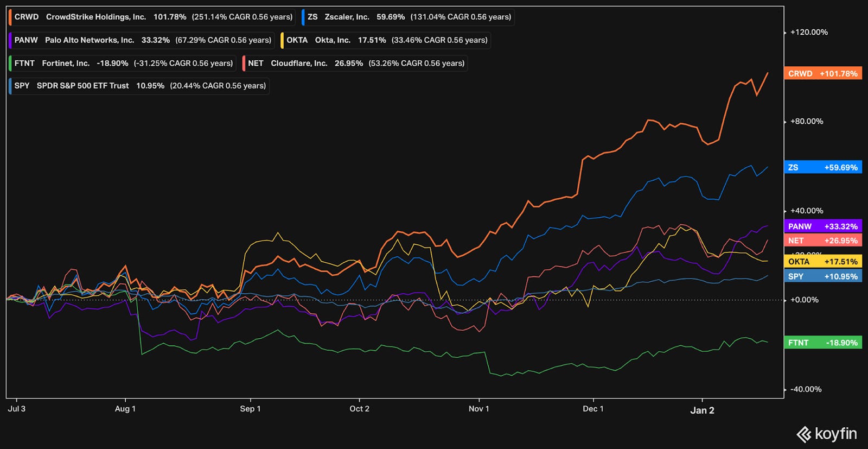Click the NET +26.95% price tag
Viewport: 868px width, 449px height.
[x=822, y=241]
